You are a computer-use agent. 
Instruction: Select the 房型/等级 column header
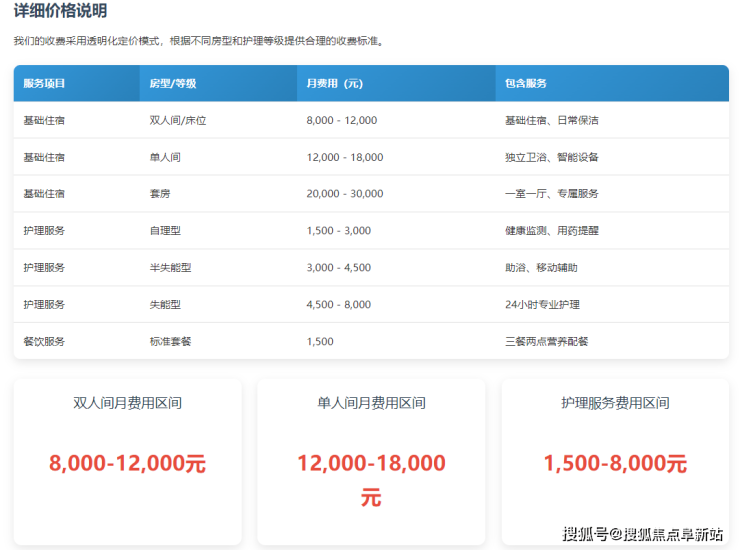[172, 83]
